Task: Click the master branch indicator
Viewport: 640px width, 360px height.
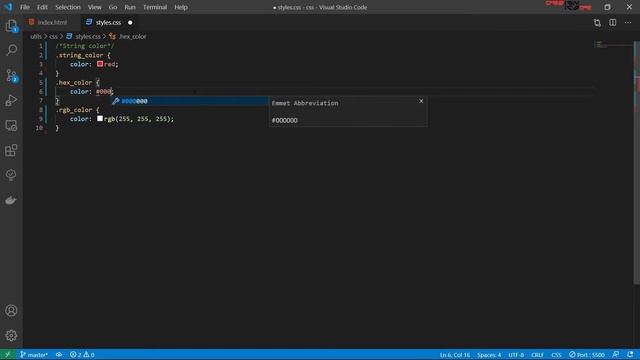Action: 34,355
